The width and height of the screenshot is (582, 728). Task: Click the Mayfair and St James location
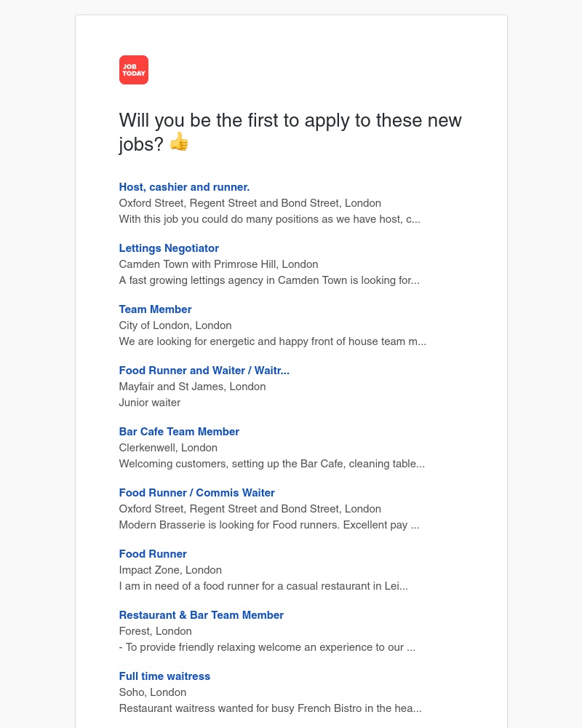[x=193, y=387]
